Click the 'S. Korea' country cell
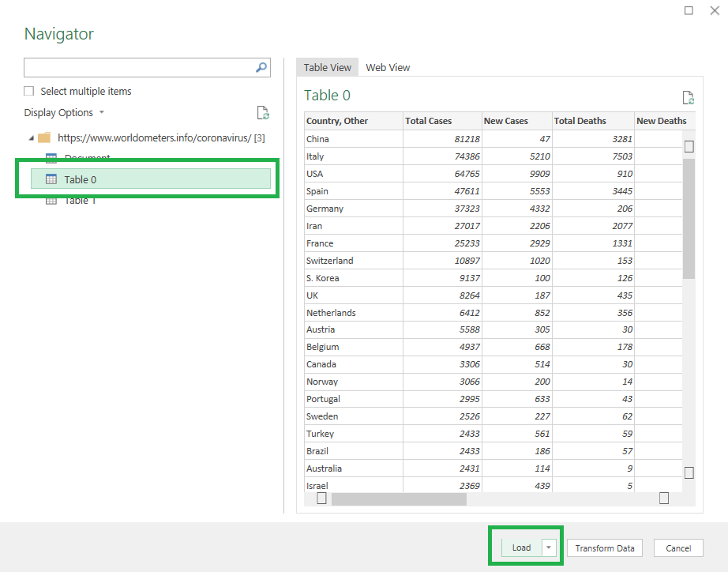Screen dimensions: 728x572 (353, 278)
